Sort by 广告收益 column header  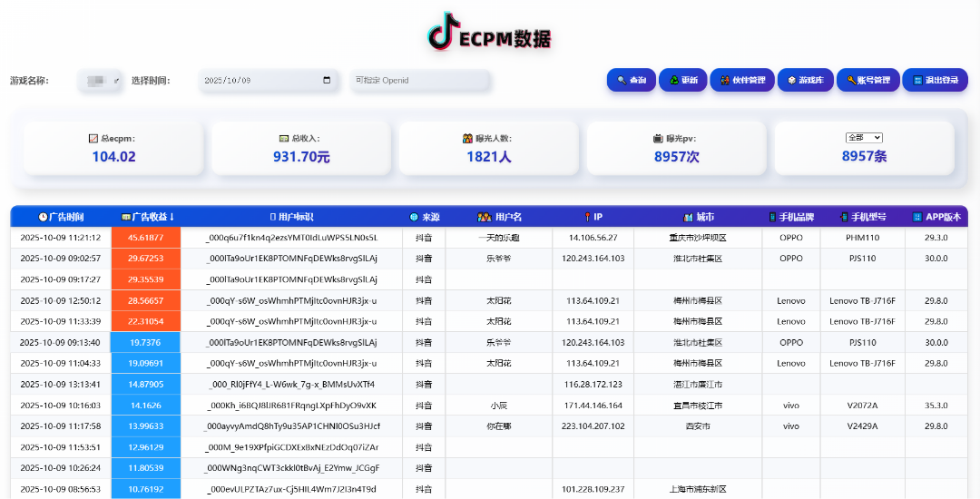[x=147, y=217]
